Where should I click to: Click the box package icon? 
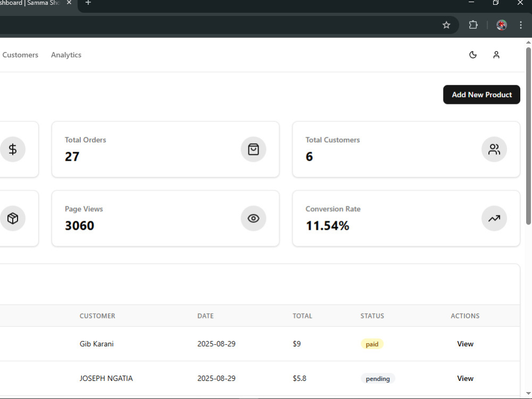(13, 218)
